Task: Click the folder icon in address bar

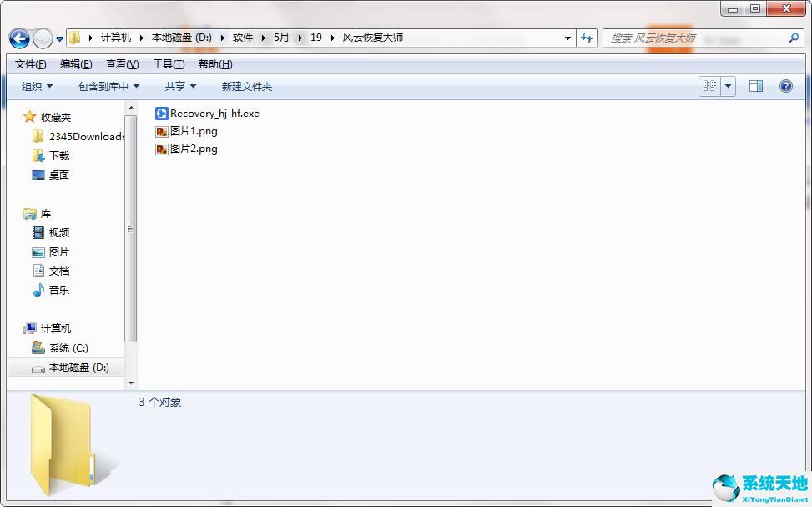Action: pyautogui.click(x=75, y=38)
